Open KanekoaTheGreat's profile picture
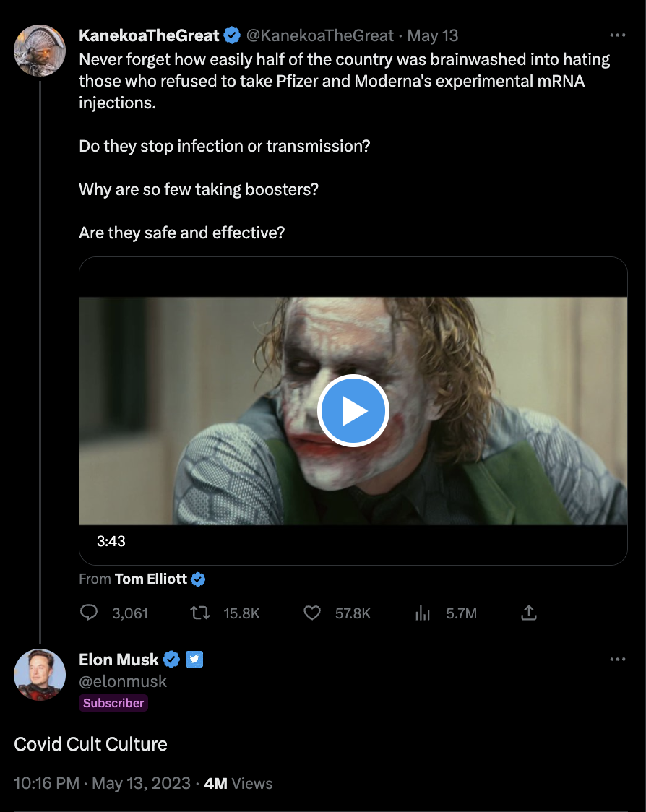 coord(40,51)
